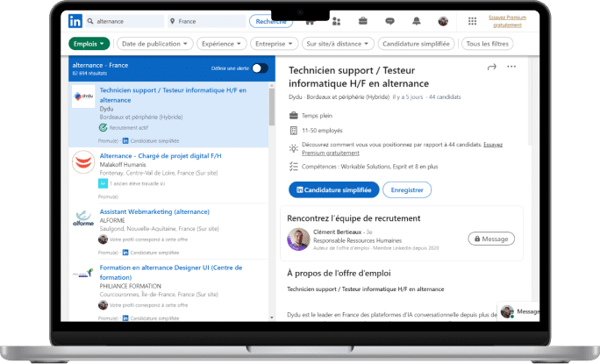Open the Messagerie avatar at bottom right
600x364 pixels.
point(507,311)
